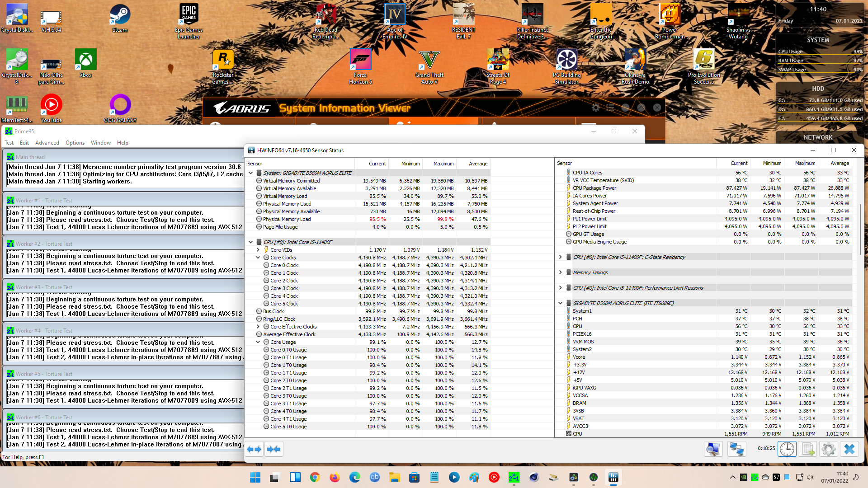868x488 pixels.
Task: Select RESIDENT EVIL 7 desktop icon
Action: pyautogui.click(x=463, y=21)
